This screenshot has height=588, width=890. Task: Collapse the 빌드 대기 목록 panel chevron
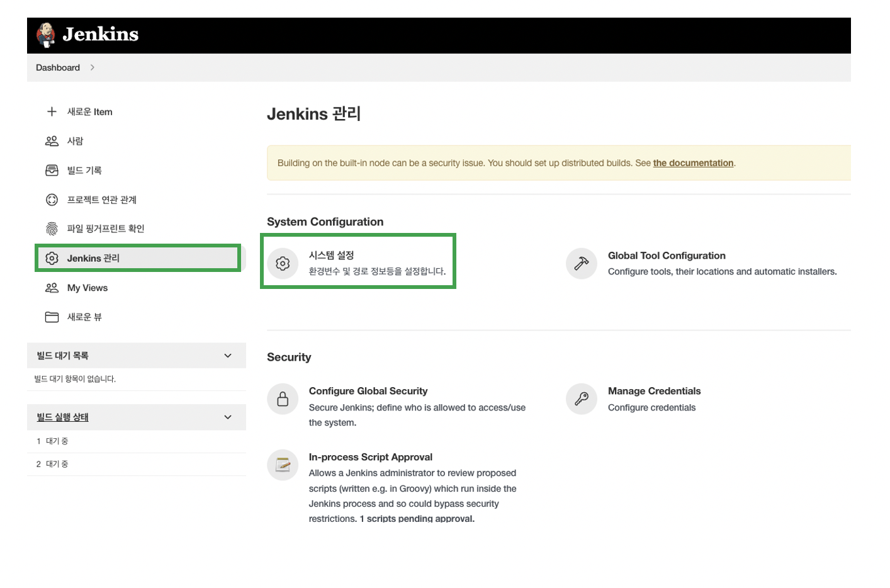click(228, 356)
